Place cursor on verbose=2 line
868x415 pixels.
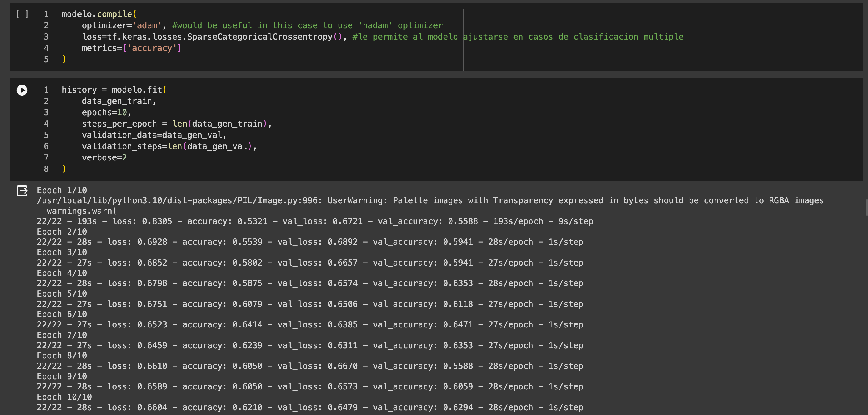pos(104,157)
